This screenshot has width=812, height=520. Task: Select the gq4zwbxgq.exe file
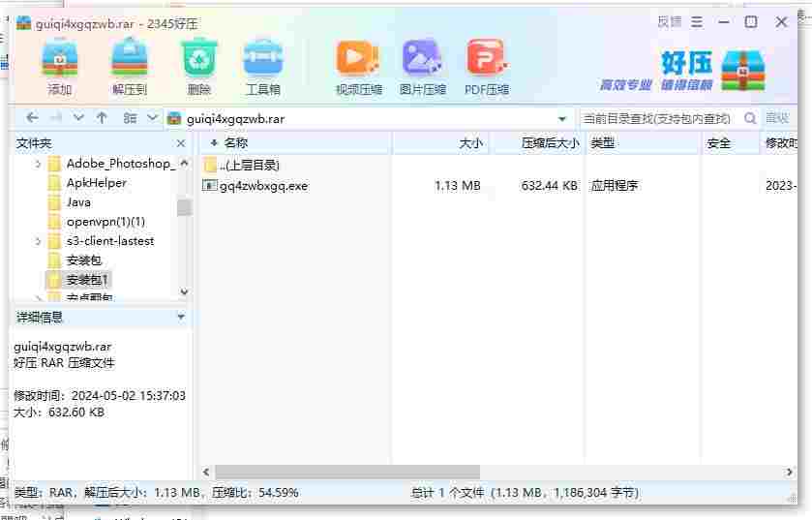[263, 186]
